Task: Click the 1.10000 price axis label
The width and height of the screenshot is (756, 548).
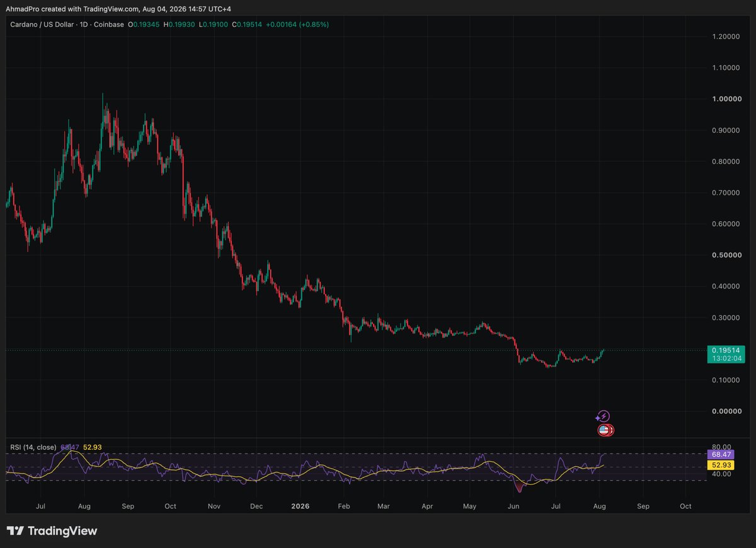Action: point(726,67)
